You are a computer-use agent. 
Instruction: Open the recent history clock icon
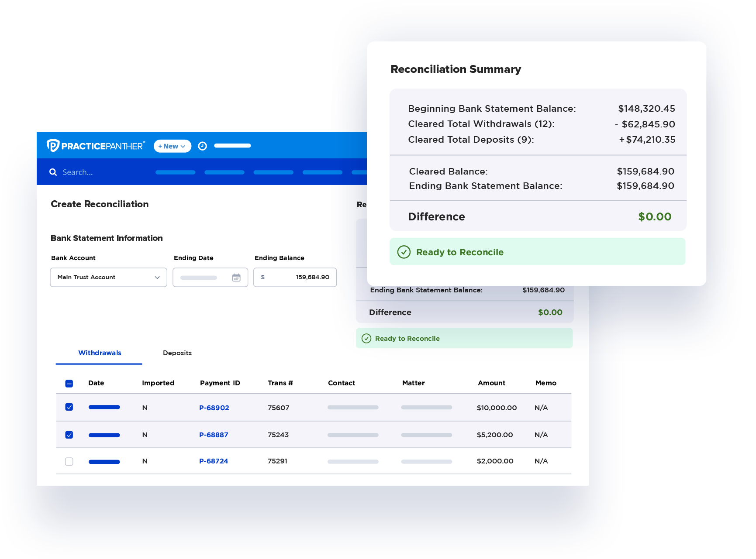click(202, 146)
